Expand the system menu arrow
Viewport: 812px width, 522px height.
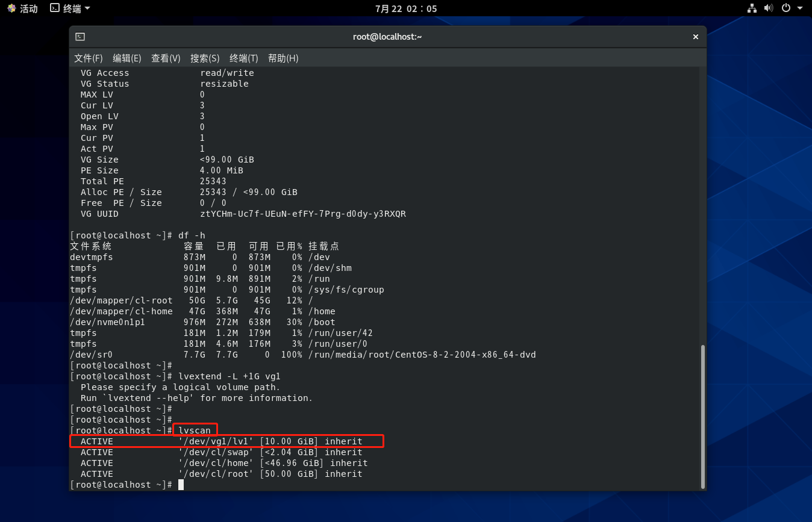(800, 8)
